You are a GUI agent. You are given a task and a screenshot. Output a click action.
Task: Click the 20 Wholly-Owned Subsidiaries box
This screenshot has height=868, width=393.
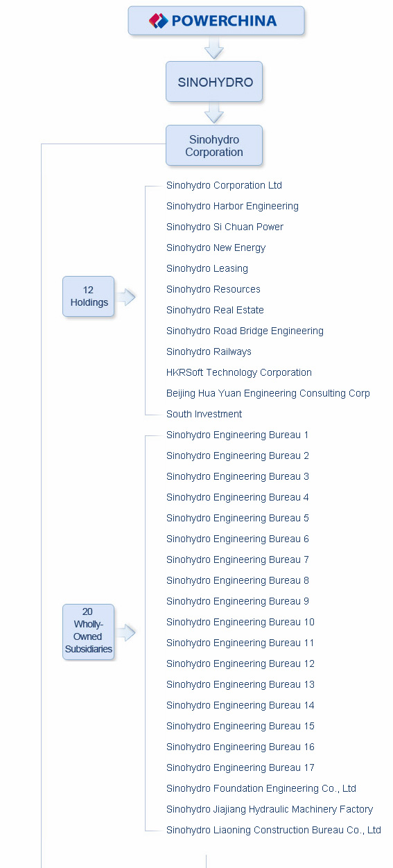click(89, 632)
